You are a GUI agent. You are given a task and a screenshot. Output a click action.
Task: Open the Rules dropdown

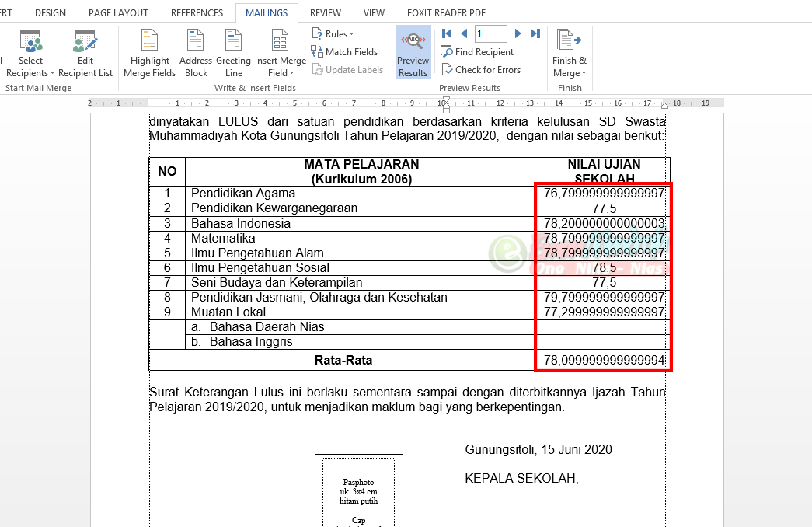pos(333,33)
